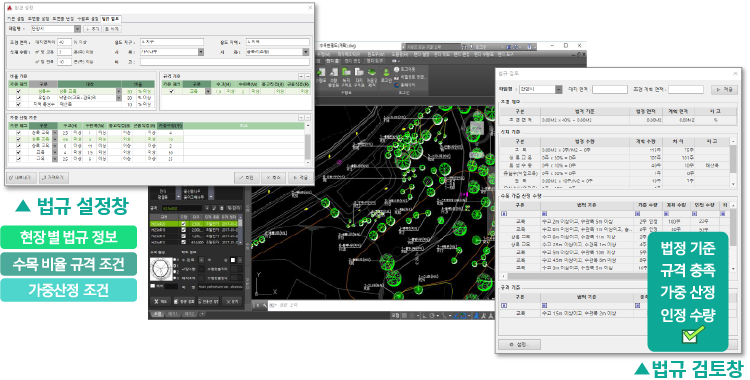Toggle the last checkbox in weighting criteria table
This screenshot has width=750, height=380.
[x=19, y=159]
